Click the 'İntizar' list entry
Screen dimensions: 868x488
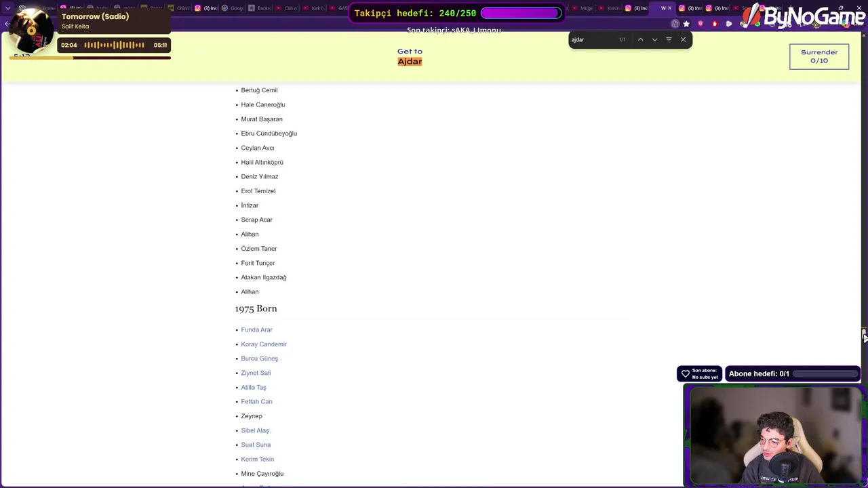click(x=250, y=205)
